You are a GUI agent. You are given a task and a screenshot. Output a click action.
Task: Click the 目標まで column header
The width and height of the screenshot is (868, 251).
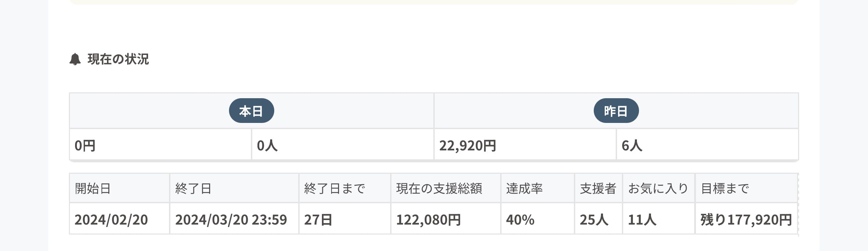725,189
